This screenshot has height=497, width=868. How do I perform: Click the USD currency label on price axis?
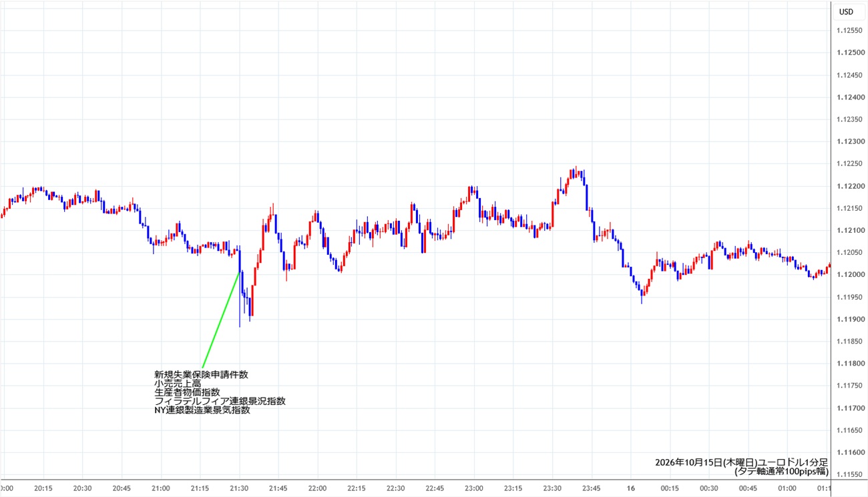pyautogui.click(x=846, y=11)
